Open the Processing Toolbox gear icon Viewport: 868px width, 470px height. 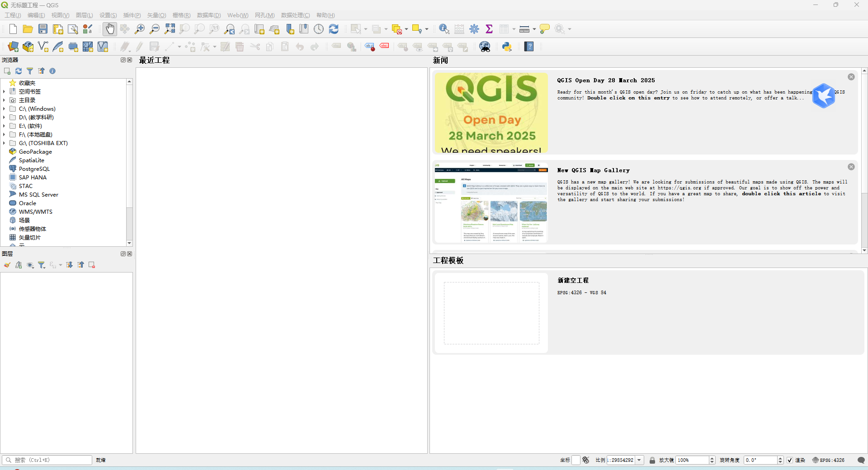pos(474,29)
